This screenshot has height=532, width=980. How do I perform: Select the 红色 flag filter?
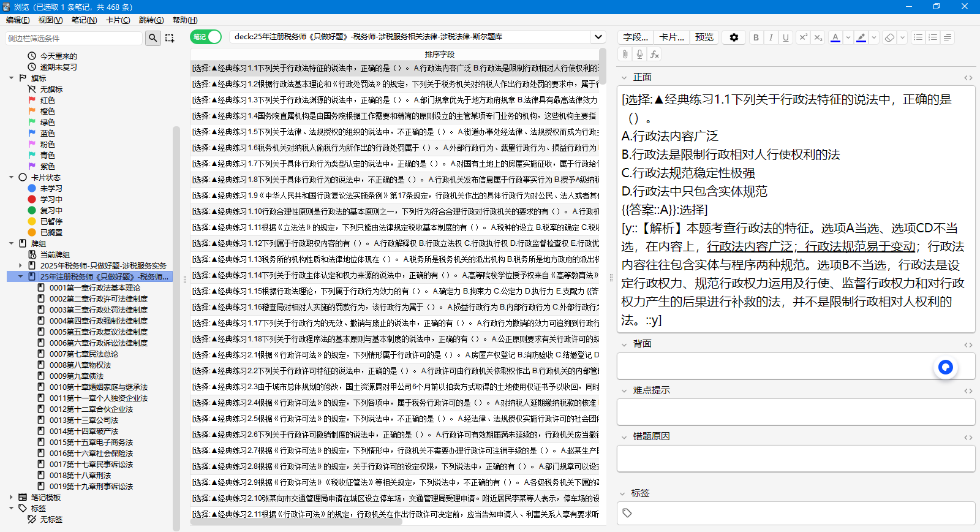coord(47,100)
